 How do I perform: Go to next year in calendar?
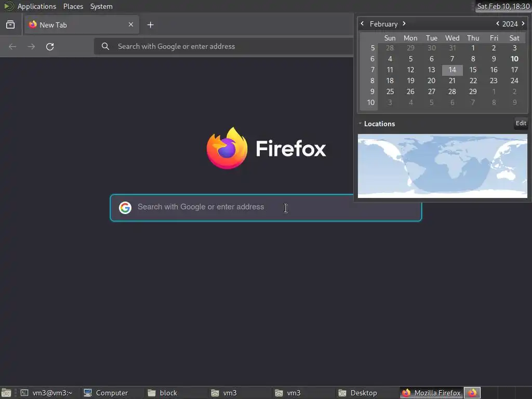523,24
